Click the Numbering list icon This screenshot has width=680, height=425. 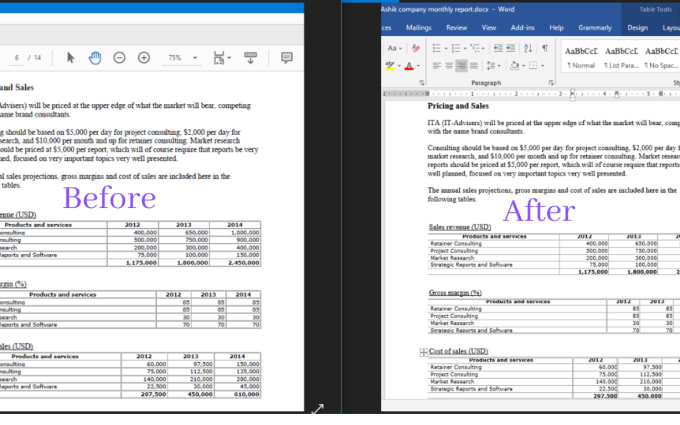pos(455,48)
